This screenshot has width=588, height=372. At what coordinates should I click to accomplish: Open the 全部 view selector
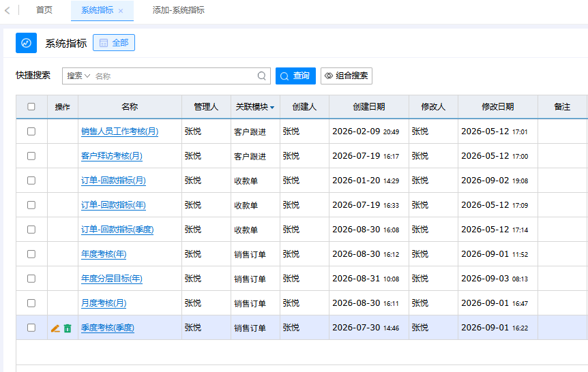coord(114,43)
